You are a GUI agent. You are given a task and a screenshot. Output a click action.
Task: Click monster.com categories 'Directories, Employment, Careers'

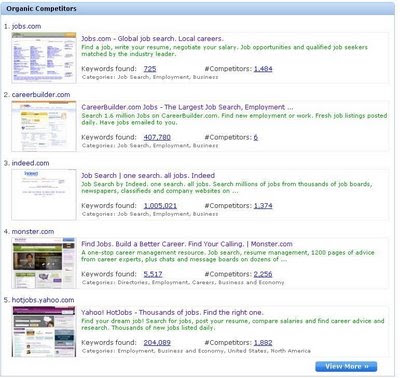(x=183, y=282)
